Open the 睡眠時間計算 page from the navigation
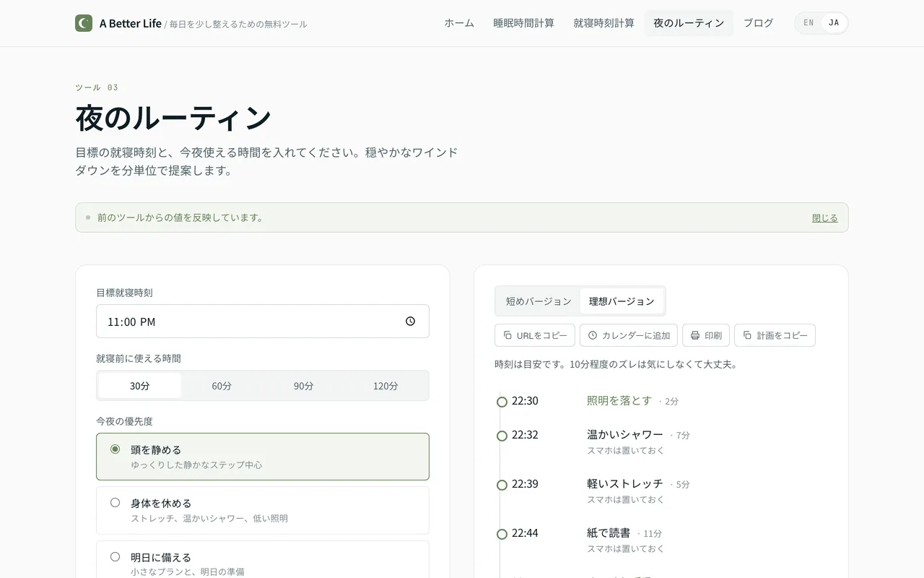 (524, 22)
